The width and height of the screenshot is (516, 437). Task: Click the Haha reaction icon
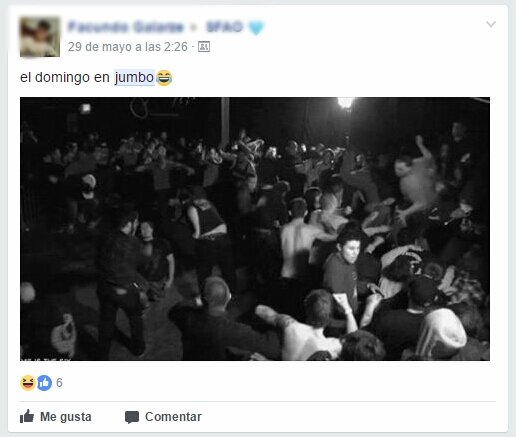(x=28, y=383)
